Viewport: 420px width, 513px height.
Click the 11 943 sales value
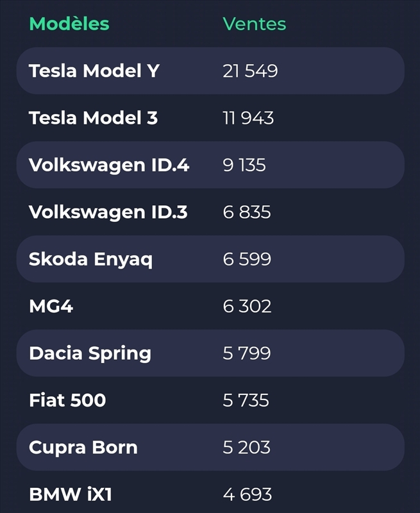coord(248,118)
